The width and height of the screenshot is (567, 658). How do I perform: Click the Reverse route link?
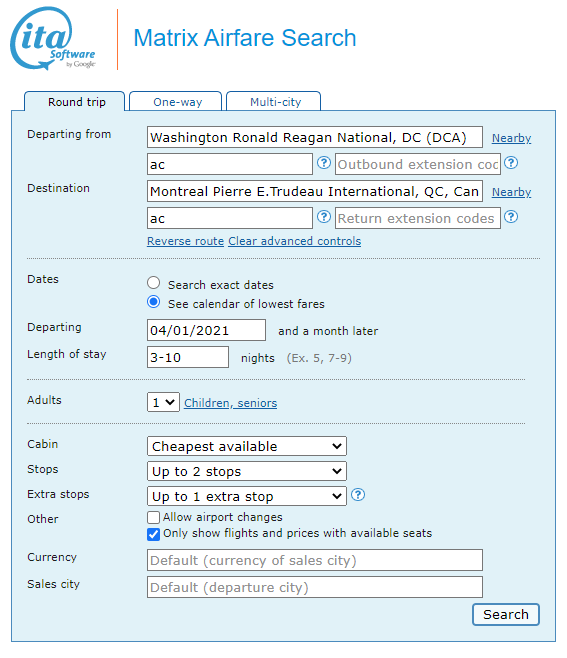(x=186, y=241)
